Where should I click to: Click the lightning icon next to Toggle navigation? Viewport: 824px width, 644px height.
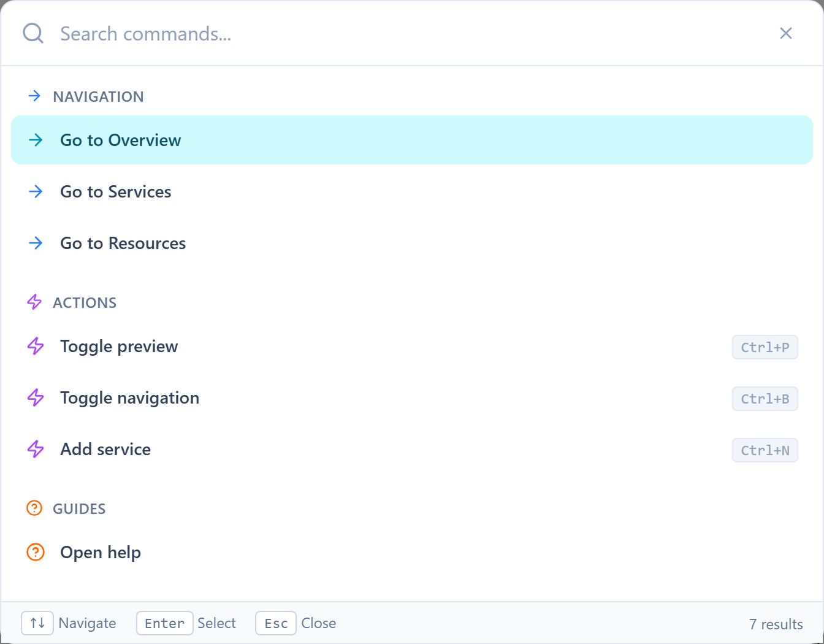coord(36,397)
